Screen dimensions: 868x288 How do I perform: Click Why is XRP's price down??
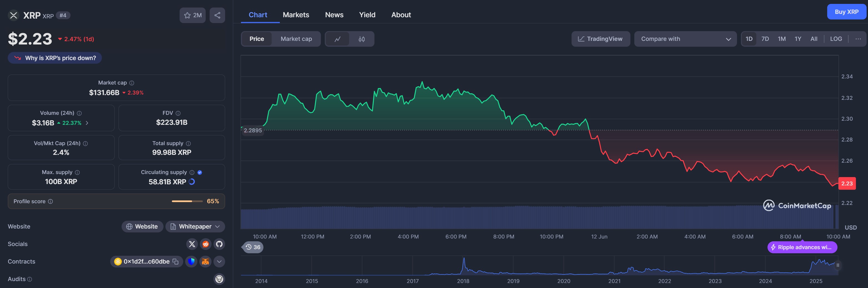pos(55,58)
